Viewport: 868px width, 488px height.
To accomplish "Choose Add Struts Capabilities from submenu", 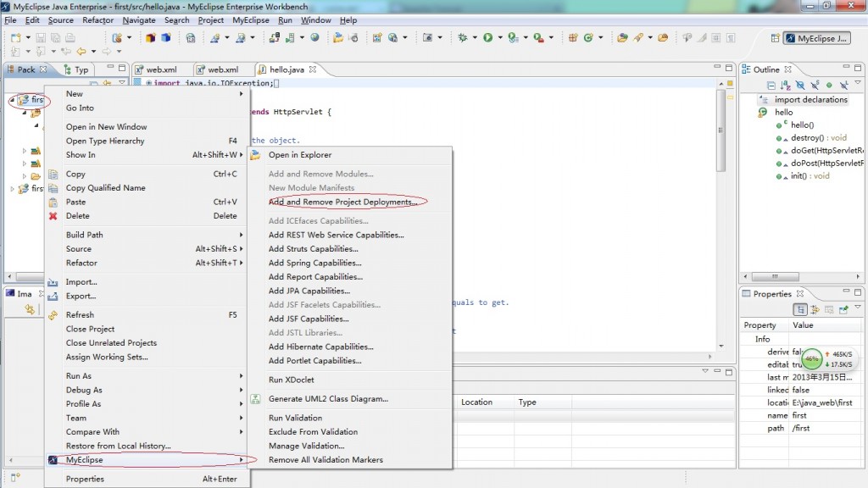I will [313, 249].
